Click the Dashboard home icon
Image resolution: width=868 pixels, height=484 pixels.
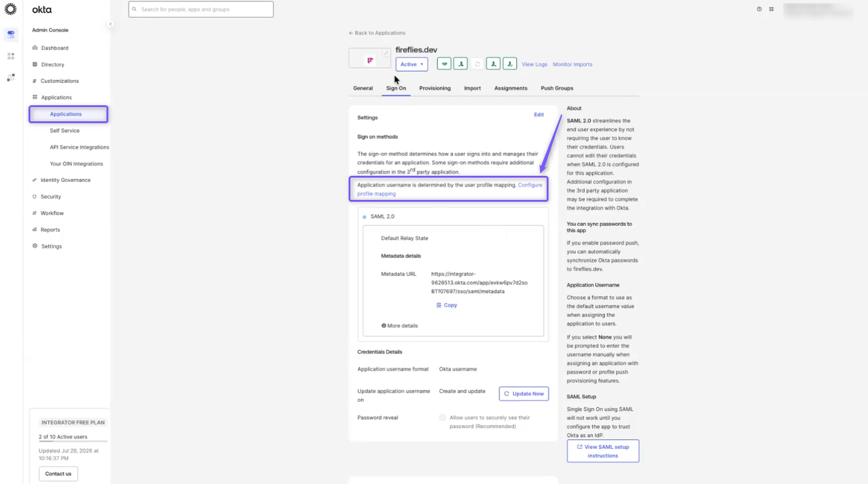[x=35, y=48]
